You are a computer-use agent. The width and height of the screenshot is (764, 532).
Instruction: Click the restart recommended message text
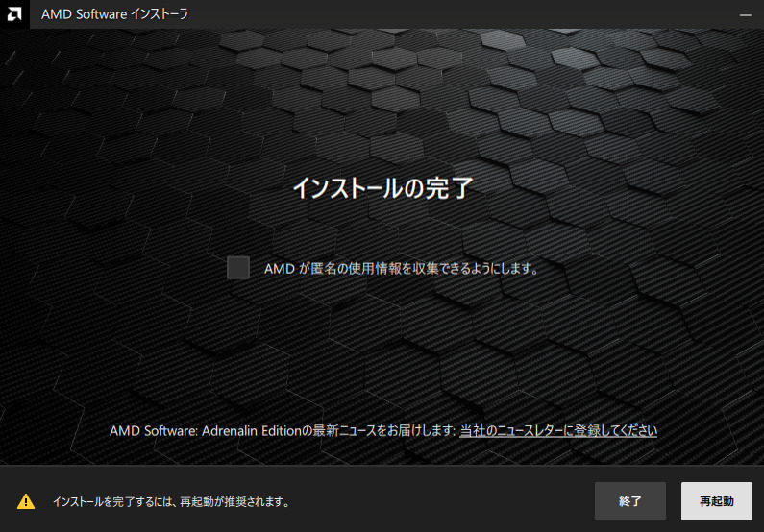(x=171, y=501)
